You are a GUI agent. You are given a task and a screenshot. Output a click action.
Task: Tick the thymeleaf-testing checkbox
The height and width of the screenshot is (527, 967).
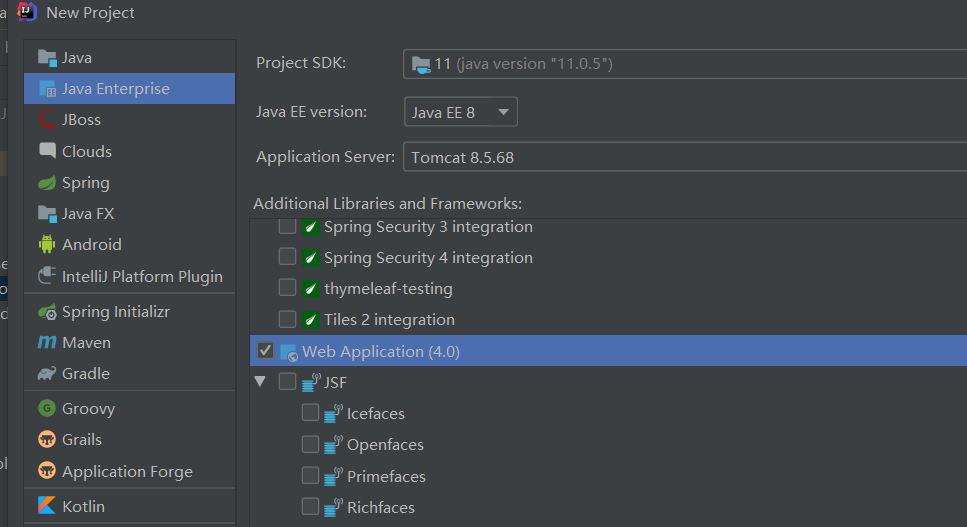click(x=287, y=287)
